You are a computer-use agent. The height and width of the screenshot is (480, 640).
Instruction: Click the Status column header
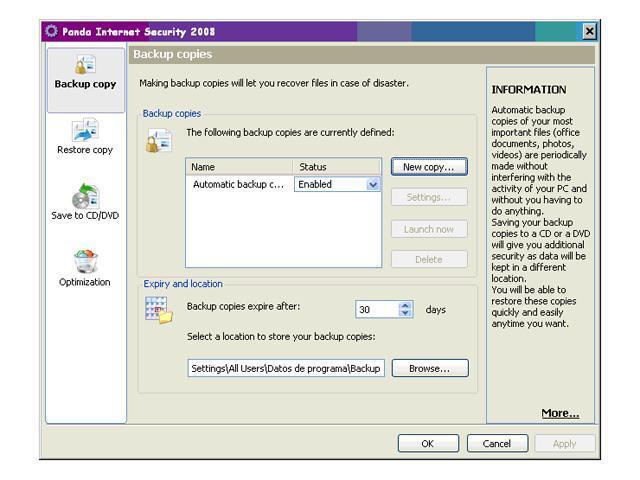pos(337,167)
